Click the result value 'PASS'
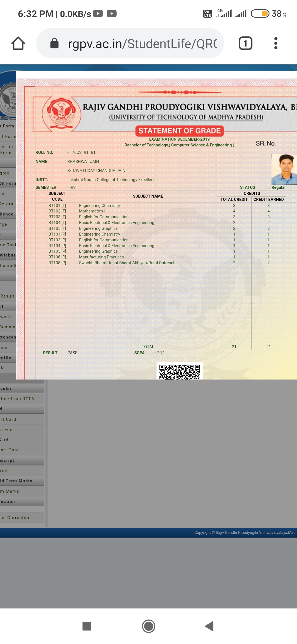The image size is (297, 644). [73, 353]
